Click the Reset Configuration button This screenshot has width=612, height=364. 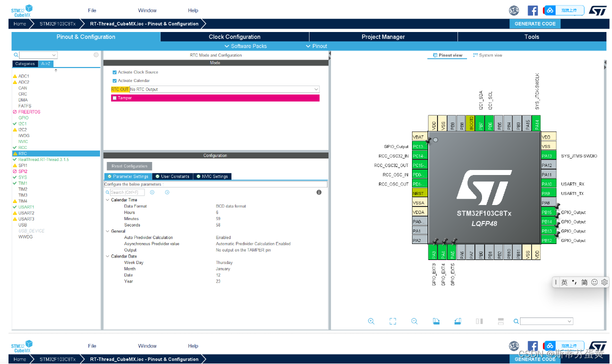click(129, 166)
